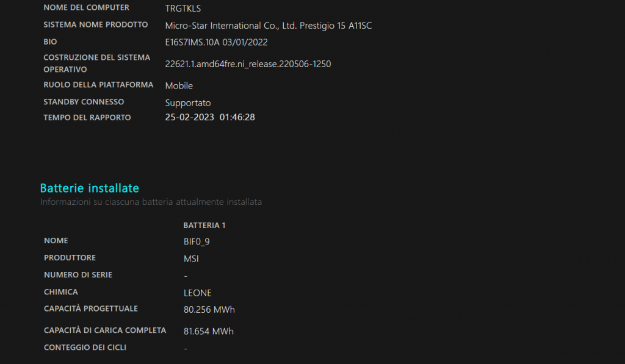This screenshot has height=364, width=625.
Task: Select the battery name BIF0_9
Action: click(x=197, y=241)
